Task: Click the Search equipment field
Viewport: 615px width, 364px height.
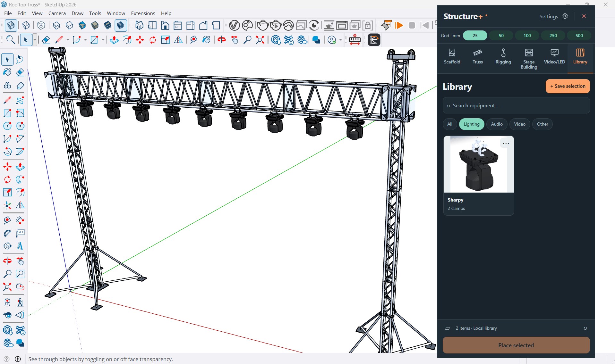Action: (x=516, y=105)
